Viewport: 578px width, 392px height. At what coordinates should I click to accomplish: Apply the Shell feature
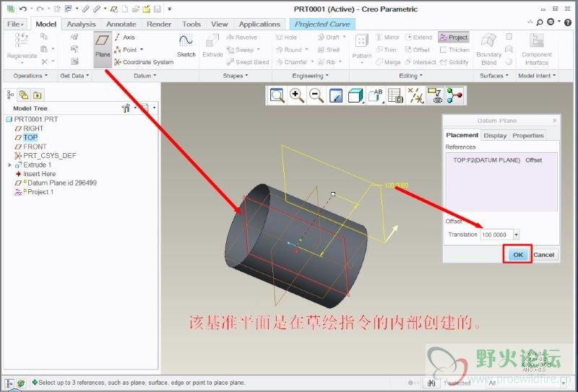click(329, 50)
